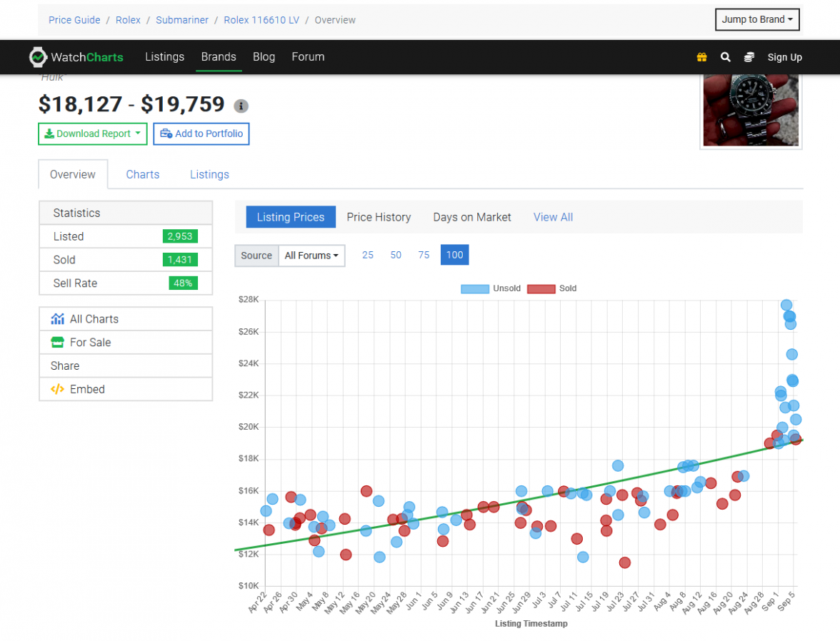This screenshot has width=840, height=641.
Task: Click the Sell Rate 48% badge
Action: 183,284
